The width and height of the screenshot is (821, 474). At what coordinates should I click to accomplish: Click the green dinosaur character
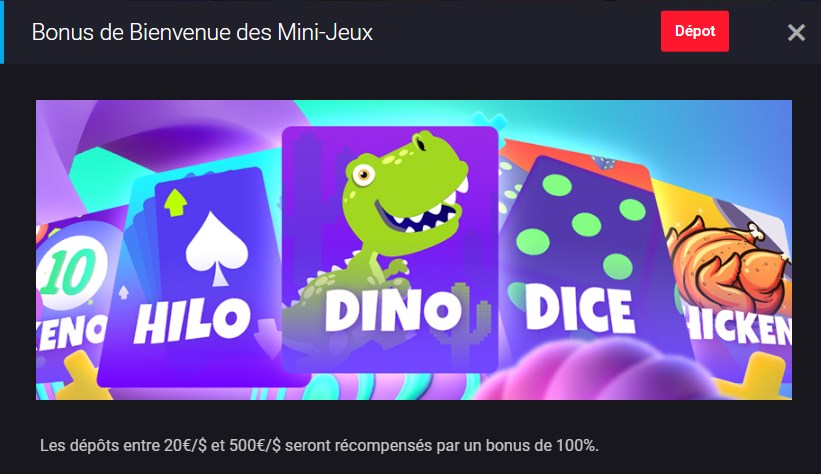point(387,220)
